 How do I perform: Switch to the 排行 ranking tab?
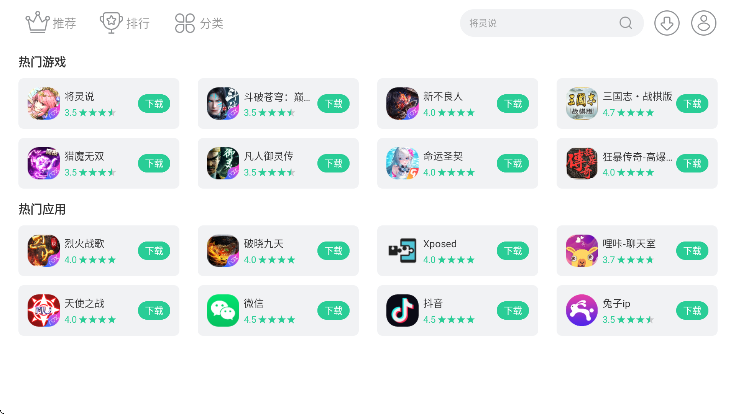coord(125,22)
